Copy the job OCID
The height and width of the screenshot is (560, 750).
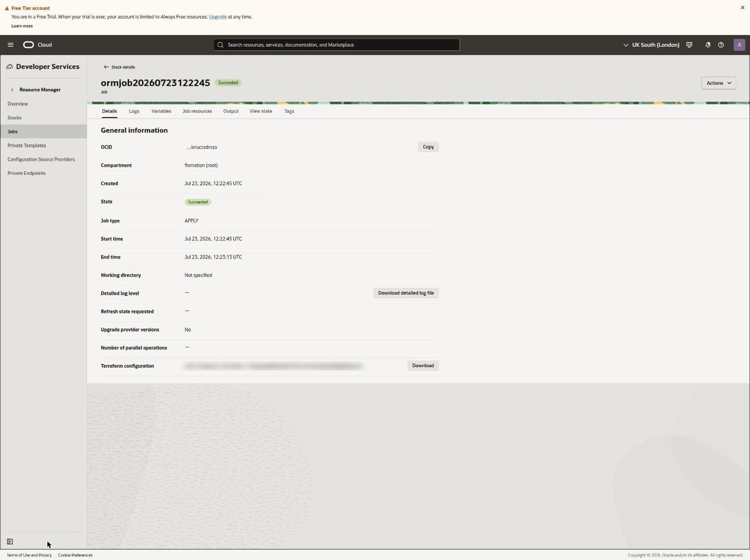(x=428, y=147)
